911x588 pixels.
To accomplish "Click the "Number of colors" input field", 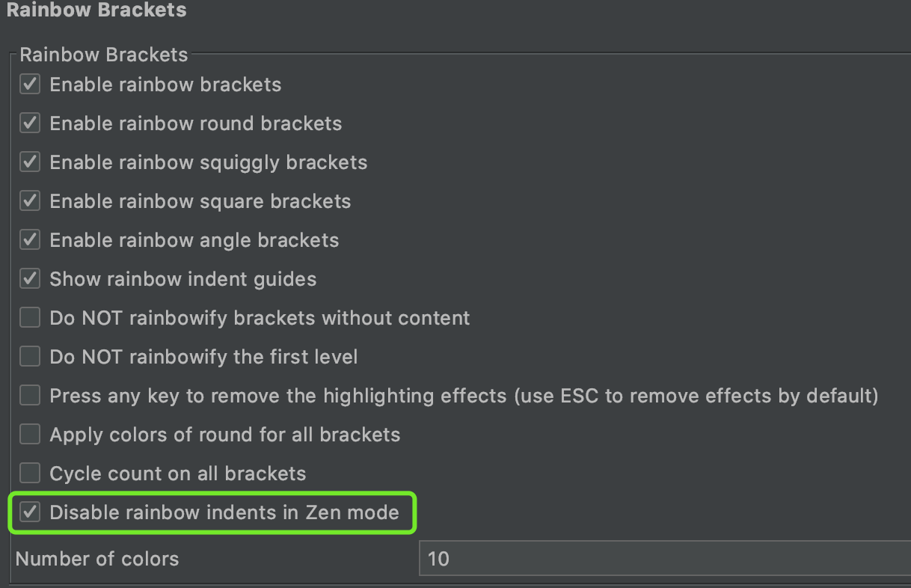I will point(658,559).
